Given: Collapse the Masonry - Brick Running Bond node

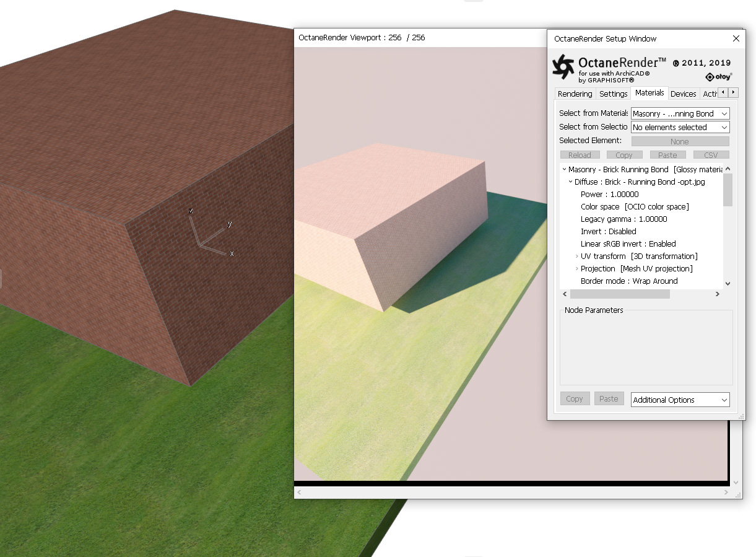Looking at the screenshot, I should [x=564, y=169].
